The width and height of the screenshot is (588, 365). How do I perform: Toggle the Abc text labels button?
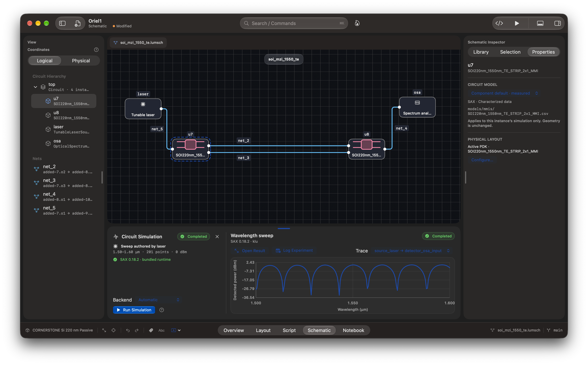tap(161, 330)
